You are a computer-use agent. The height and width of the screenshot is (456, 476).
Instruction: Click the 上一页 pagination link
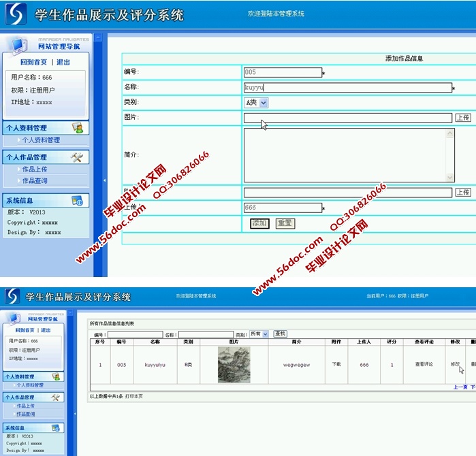coord(460,387)
